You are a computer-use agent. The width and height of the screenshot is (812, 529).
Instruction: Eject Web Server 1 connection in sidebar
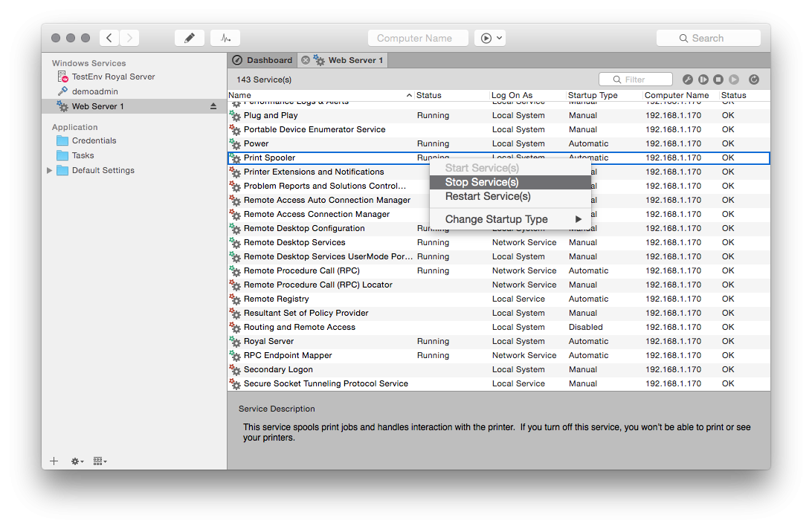click(x=213, y=106)
